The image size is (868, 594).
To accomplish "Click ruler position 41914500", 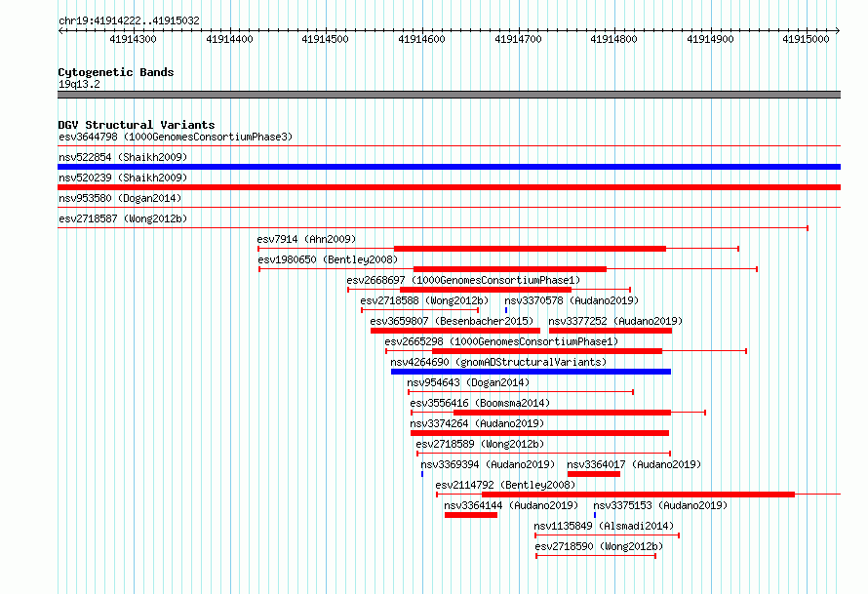I will point(325,39).
